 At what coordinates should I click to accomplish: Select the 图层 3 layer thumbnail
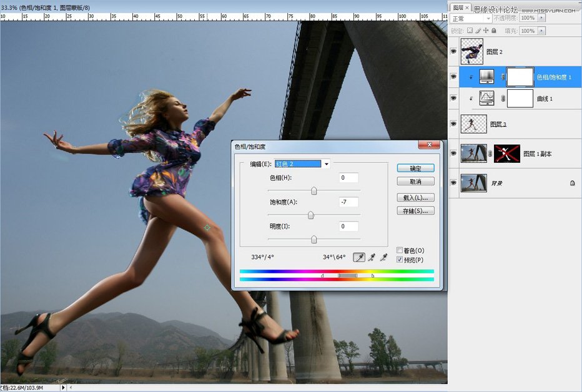(473, 124)
